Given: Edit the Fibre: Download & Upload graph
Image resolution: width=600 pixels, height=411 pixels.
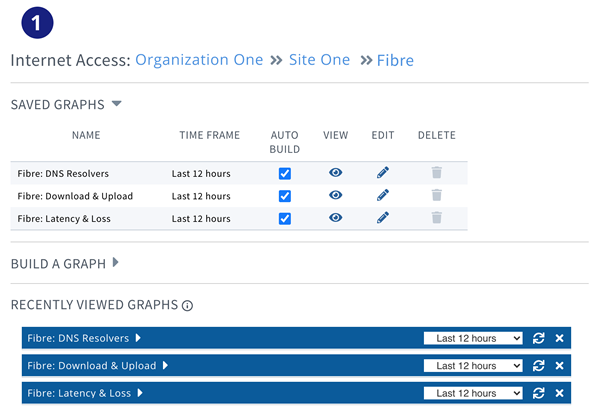Looking at the screenshot, I should 383,195.
